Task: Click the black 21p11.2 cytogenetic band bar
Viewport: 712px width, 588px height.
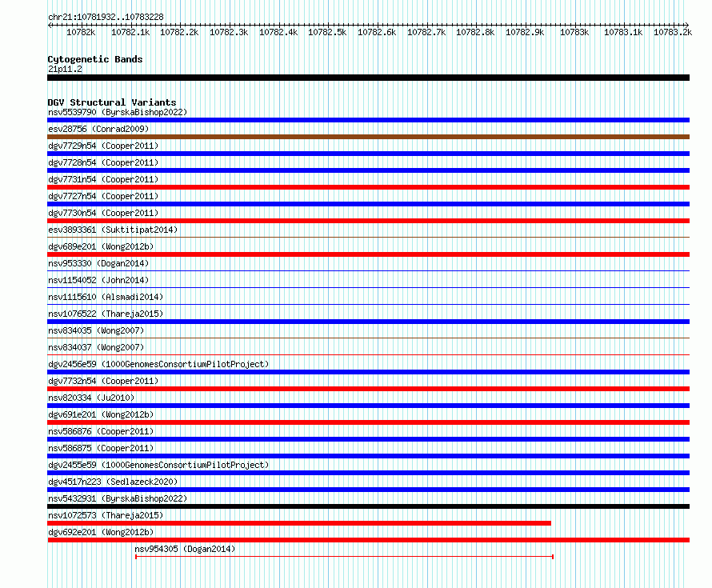Action: (x=368, y=78)
